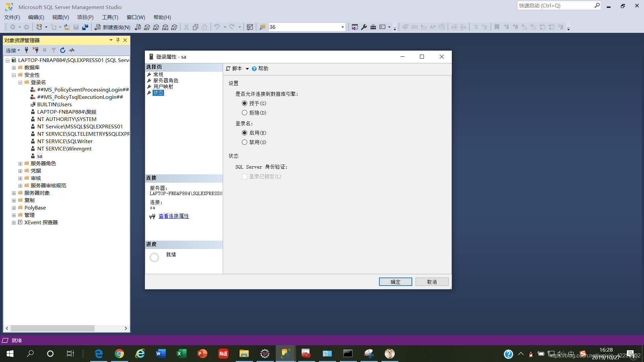Open the 帮助(H) menu

coord(162,17)
